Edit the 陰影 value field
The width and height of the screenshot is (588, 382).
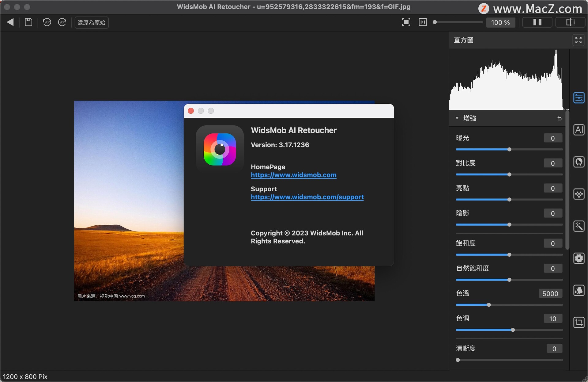(x=553, y=213)
